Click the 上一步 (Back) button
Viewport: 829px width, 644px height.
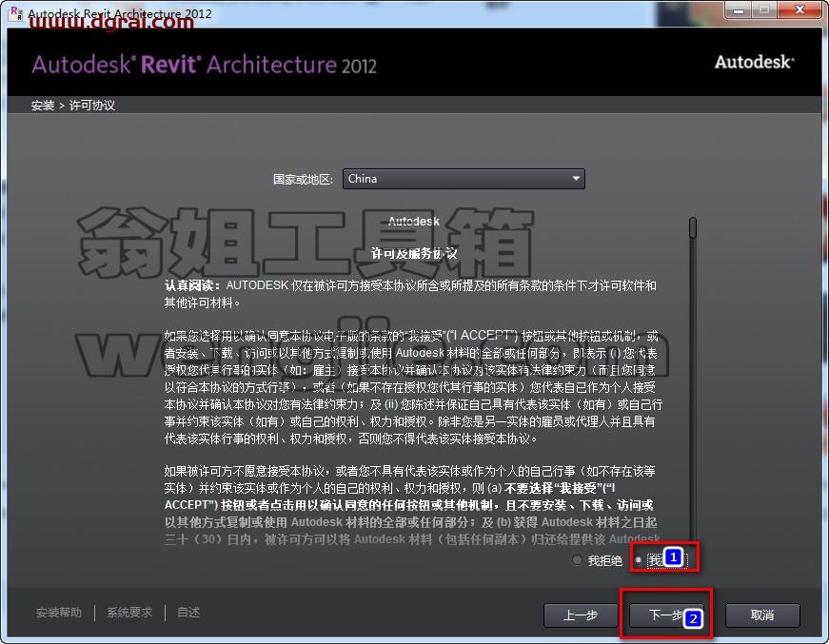pyautogui.click(x=581, y=615)
